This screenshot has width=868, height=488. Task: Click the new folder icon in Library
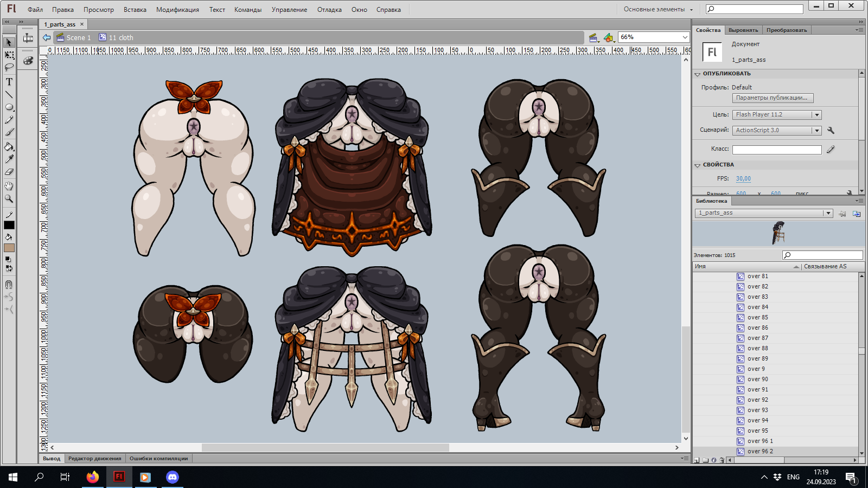pos(705,460)
